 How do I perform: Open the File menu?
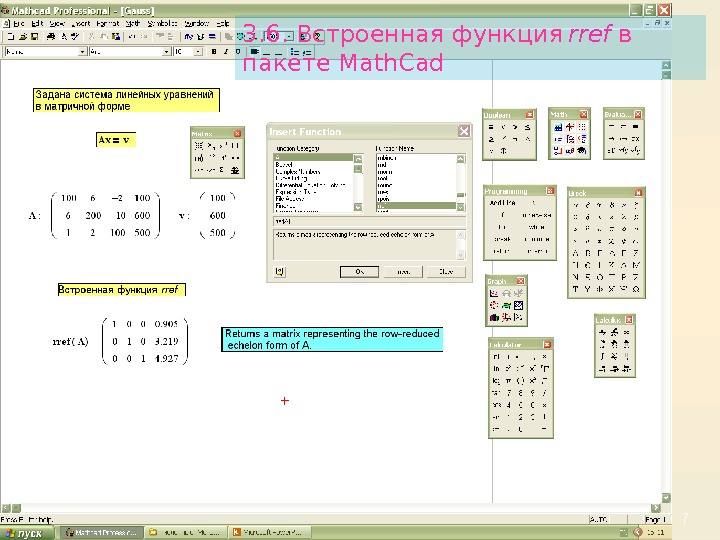coord(19,23)
